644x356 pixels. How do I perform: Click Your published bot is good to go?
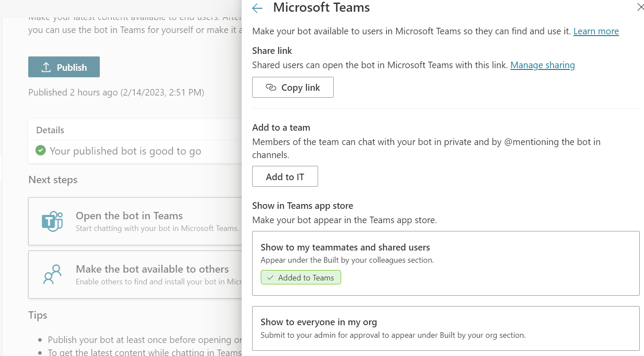click(125, 151)
